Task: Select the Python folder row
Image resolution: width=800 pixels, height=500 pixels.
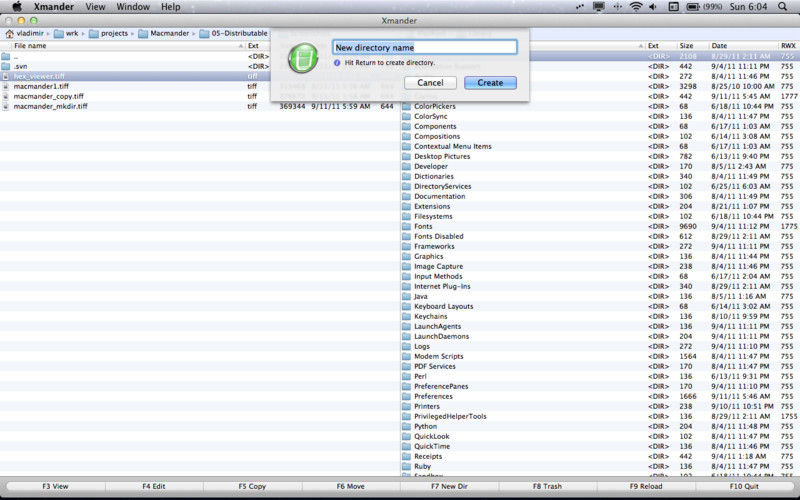Action: click(600, 427)
